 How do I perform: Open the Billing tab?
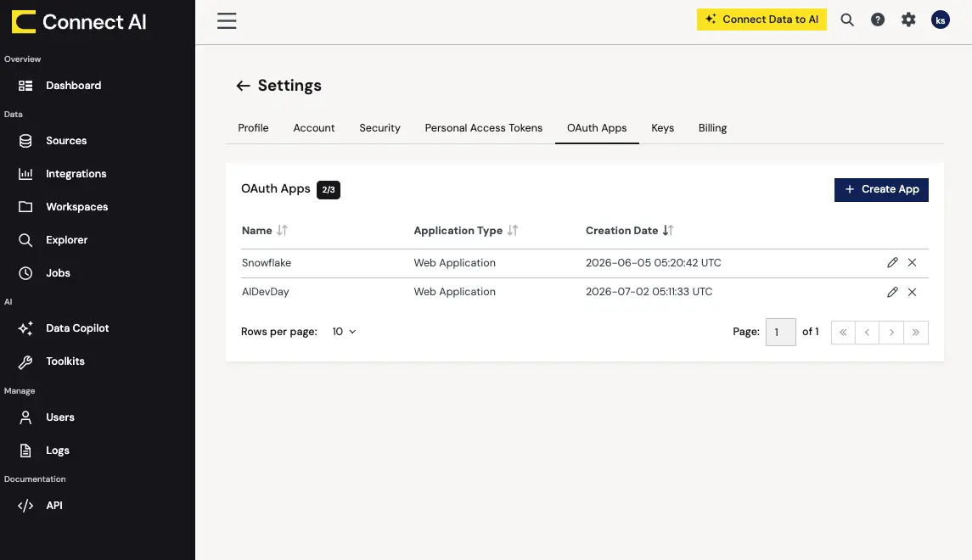click(712, 127)
